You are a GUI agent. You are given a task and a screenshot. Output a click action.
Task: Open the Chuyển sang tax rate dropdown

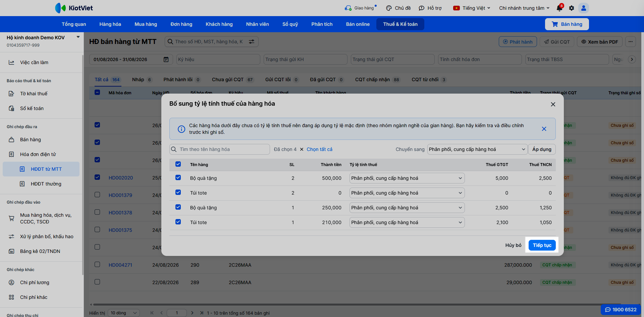[477, 149]
